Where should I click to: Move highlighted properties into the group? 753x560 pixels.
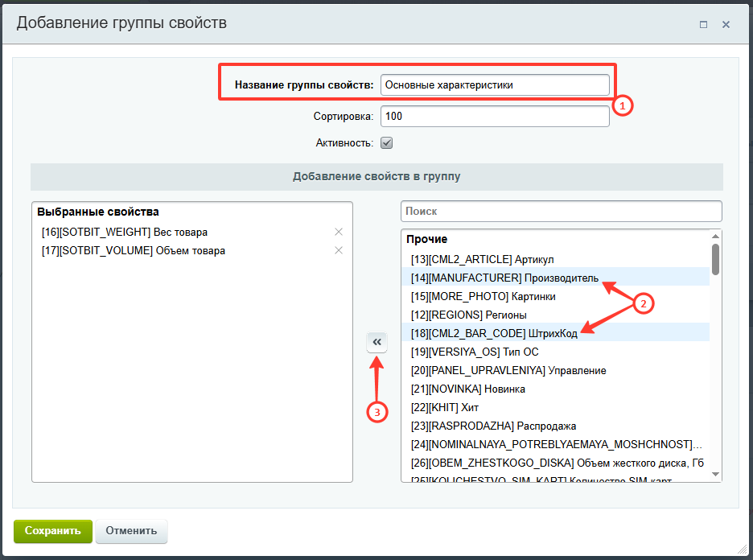pyautogui.click(x=377, y=343)
